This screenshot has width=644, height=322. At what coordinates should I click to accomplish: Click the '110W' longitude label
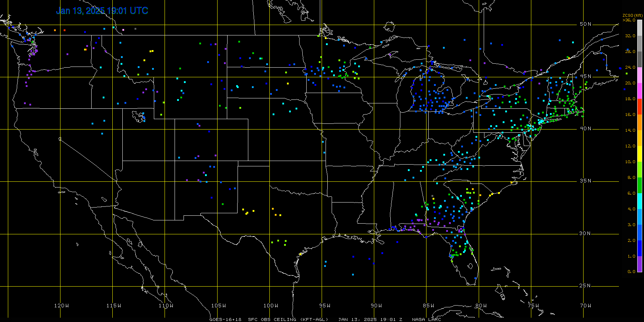(166, 306)
